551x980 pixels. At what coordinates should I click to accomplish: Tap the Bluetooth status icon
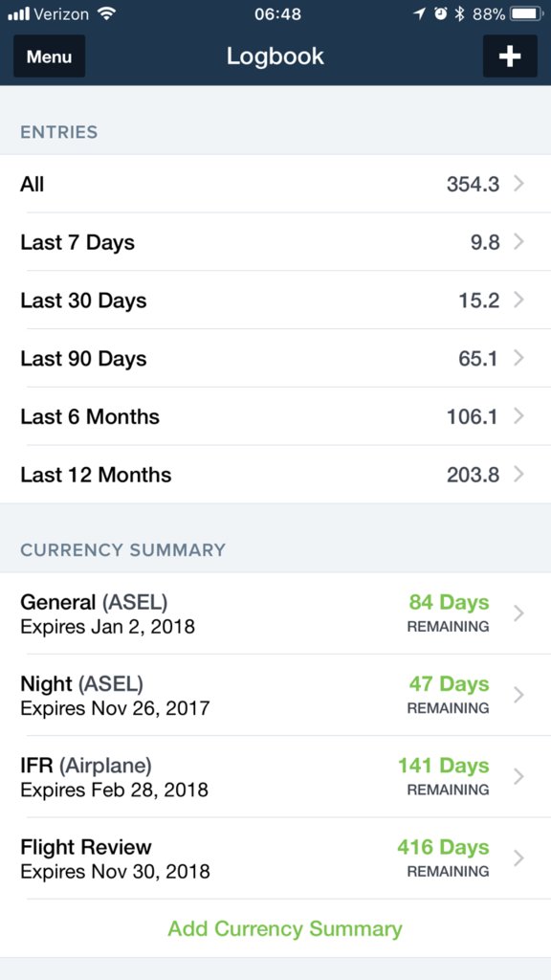tap(459, 13)
